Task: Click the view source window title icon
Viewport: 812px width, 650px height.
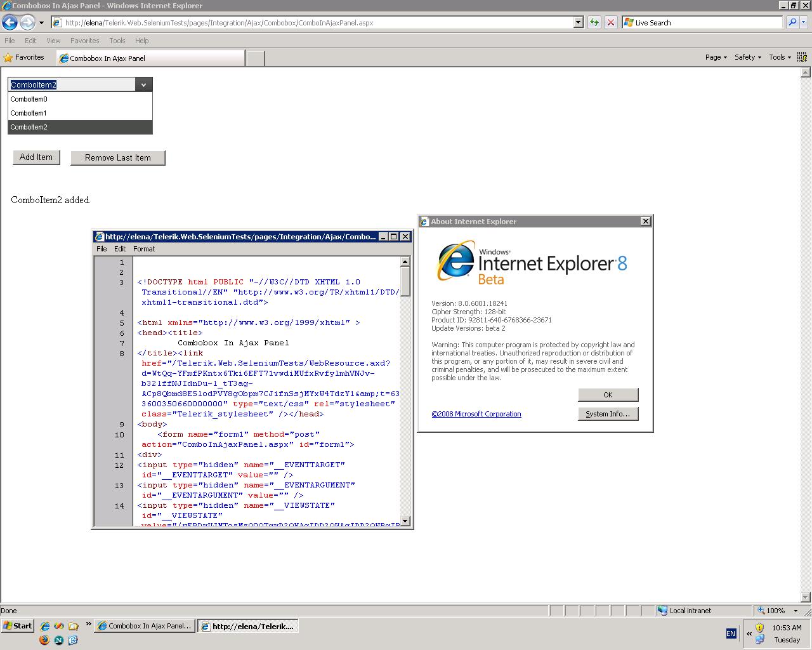Action: [x=99, y=237]
